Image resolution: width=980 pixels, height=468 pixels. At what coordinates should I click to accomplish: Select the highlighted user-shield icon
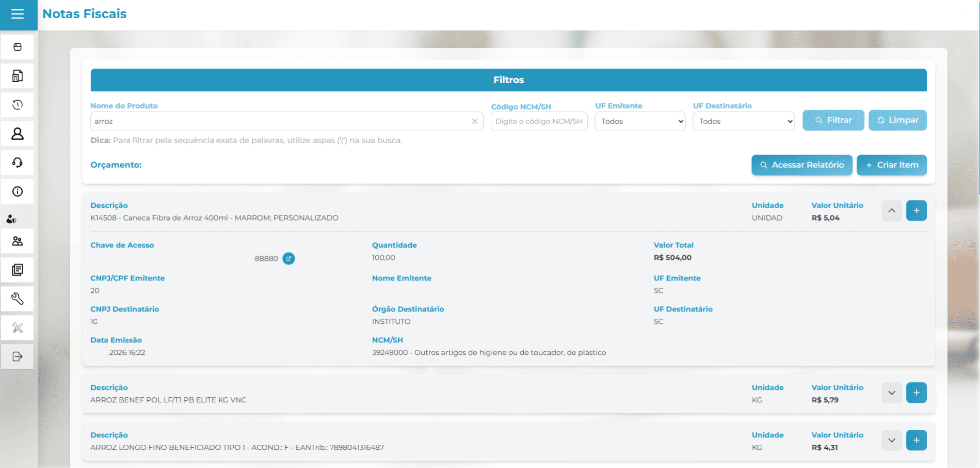[11, 218]
